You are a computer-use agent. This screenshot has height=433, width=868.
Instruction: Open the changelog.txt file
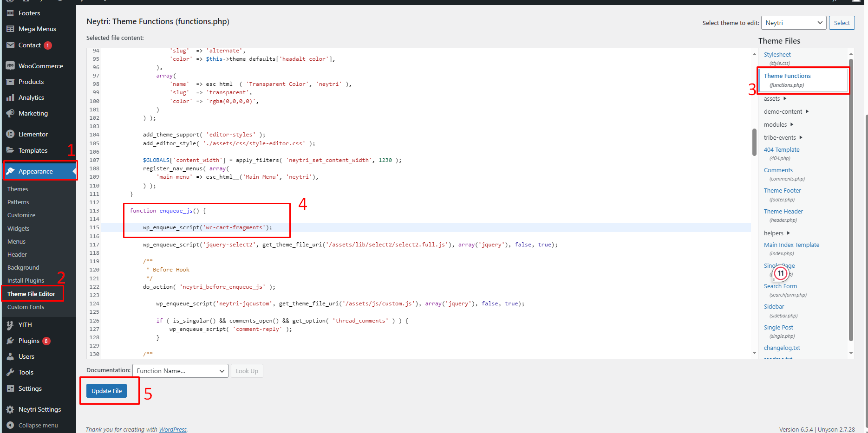coord(782,348)
